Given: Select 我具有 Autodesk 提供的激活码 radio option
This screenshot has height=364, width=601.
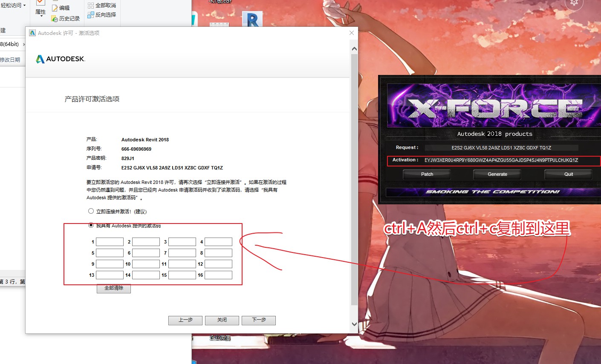Looking at the screenshot, I should 91,225.
